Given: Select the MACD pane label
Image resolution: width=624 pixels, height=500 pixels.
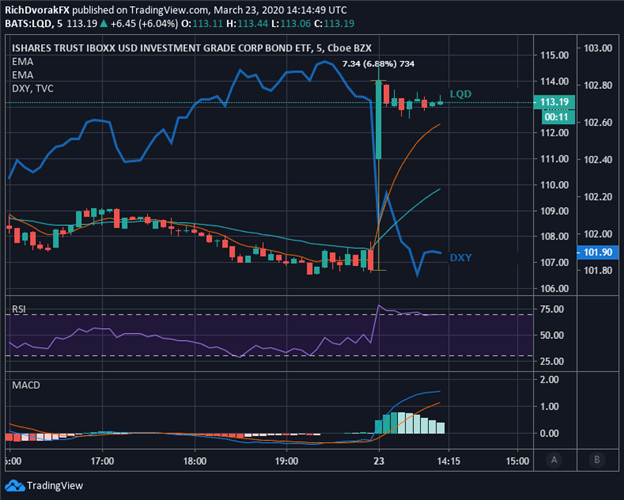Looking at the screenshot, I should coord(26,385).
